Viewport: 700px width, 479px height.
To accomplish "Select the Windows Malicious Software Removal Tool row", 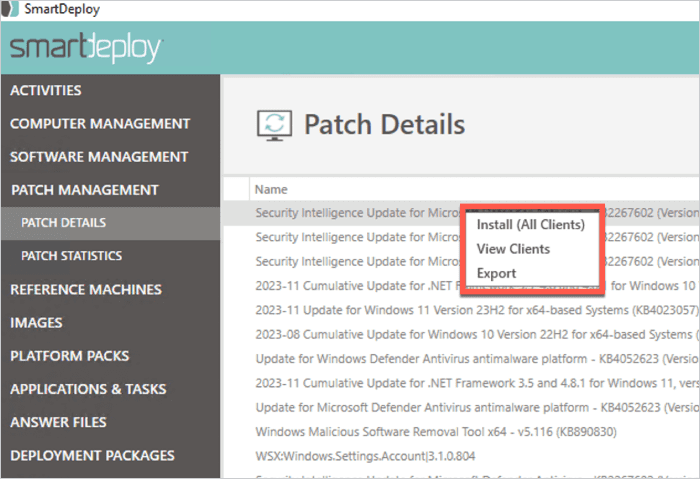I will pyautogui.click(x=462, y=432).
